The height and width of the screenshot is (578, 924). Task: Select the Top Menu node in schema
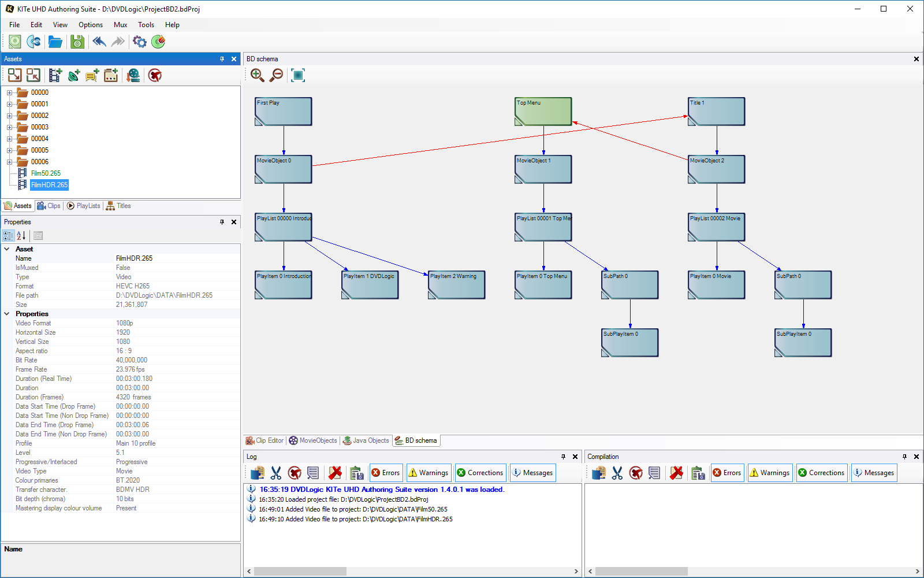[543, 111]
